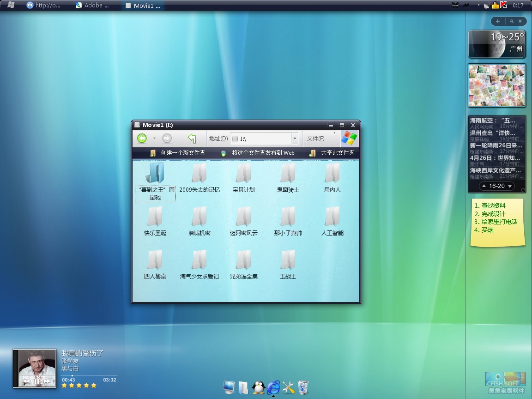Open the Back button history dropdown arrow
This screenshot has width=532, height=399.
click(154, 139)
